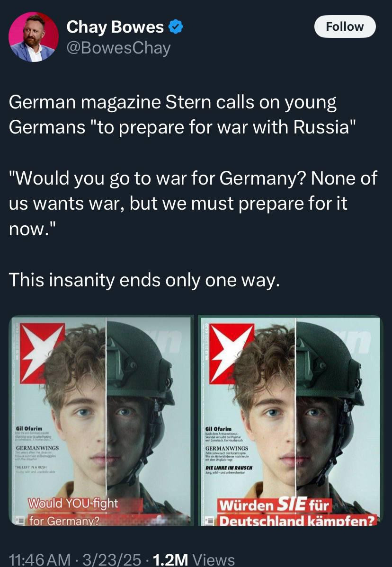Click the "Deutschland kämpfen?" red banner
The image size is (392, 567).
(x=297, y=521)
